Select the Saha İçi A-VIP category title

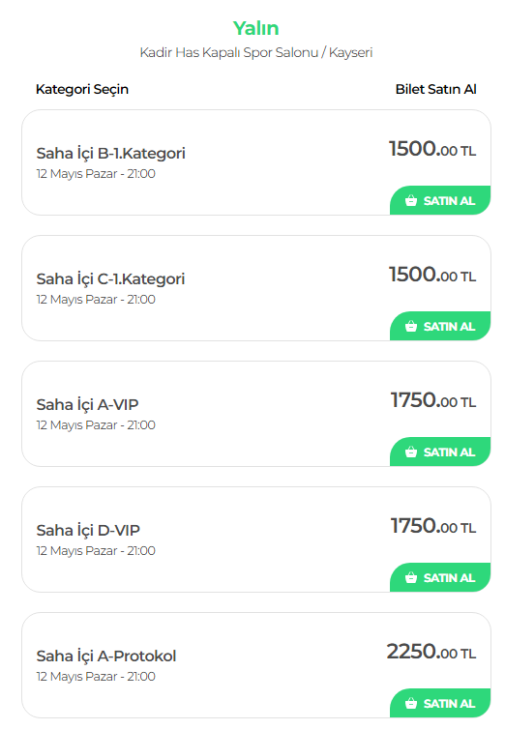[87, 404]
